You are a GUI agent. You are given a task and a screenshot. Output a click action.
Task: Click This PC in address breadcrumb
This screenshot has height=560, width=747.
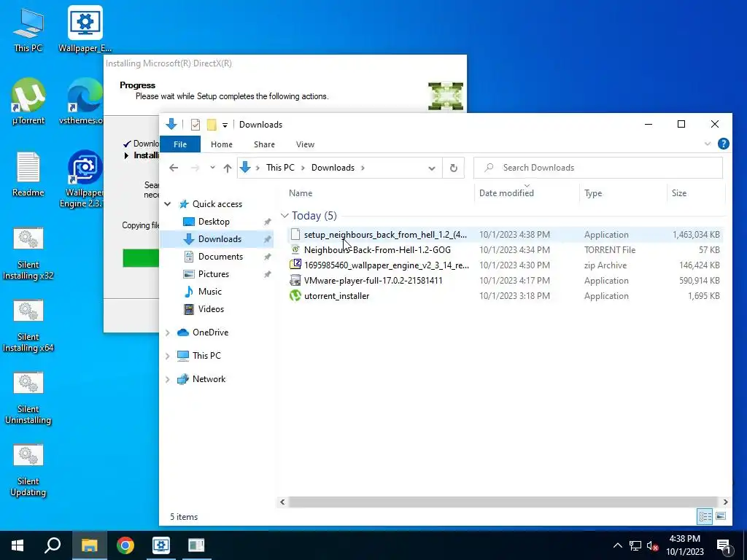pyautogui.click(x=280, y=168)
